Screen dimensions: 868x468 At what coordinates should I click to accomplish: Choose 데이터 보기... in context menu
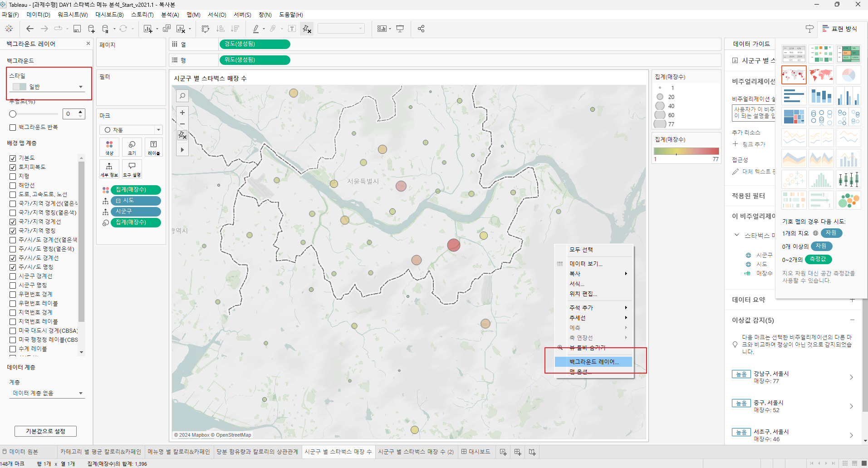pyautogui.click(x=593, y=264)
